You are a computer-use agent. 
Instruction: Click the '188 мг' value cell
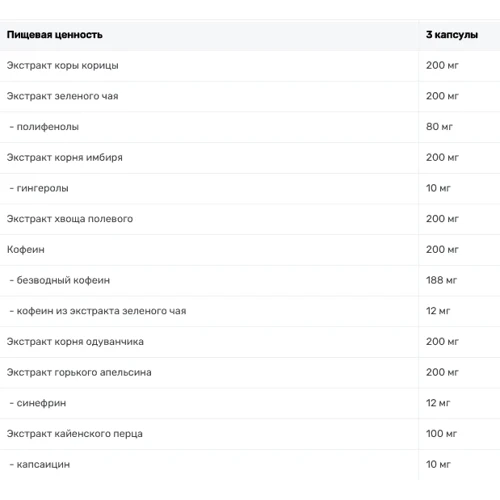tap(441, 280)
